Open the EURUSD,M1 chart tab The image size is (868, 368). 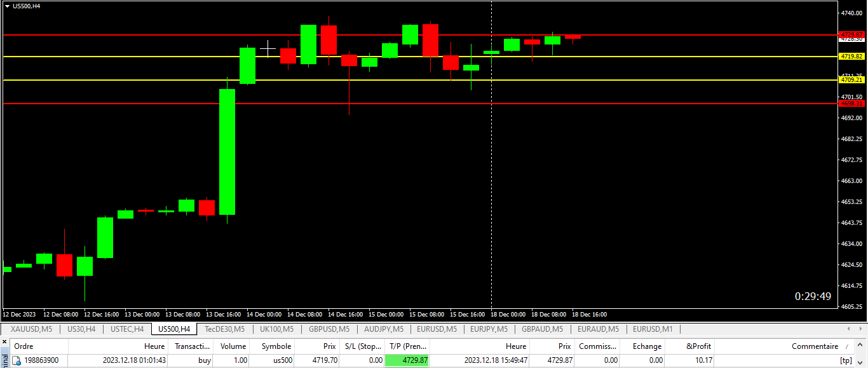coord(653,329)
